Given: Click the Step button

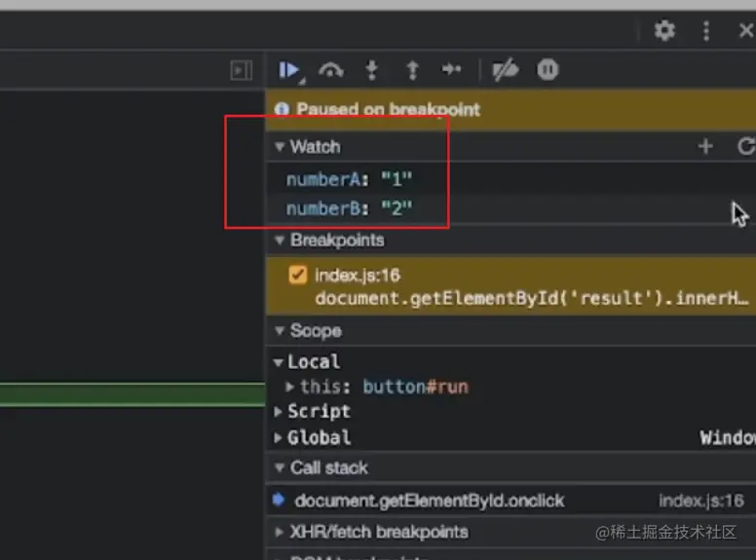Looking at the screenshot, I should click(x=451, y=70).
